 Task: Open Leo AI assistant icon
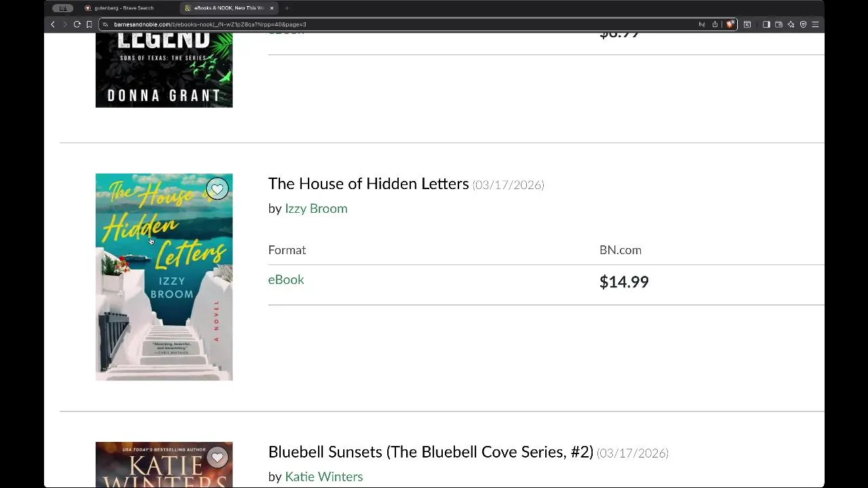tap(791, 24)
